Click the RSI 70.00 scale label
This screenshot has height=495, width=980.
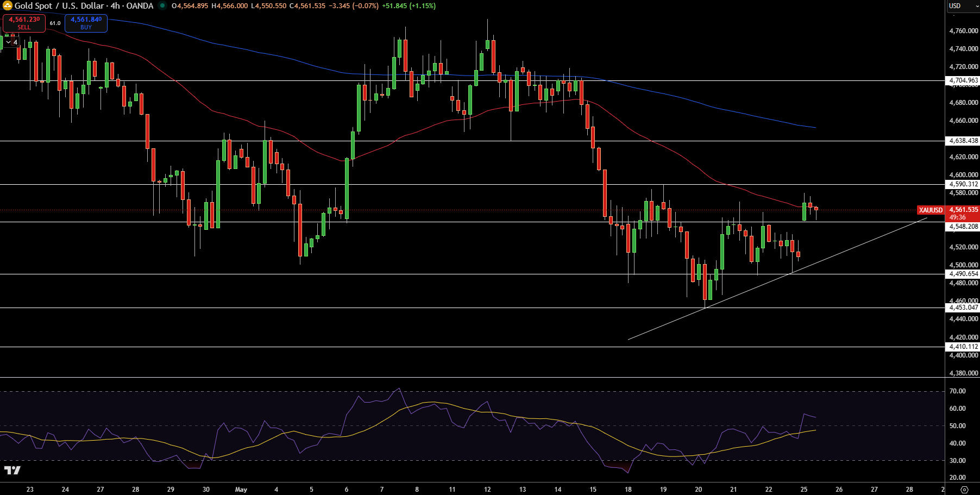(x=957, y=391)
